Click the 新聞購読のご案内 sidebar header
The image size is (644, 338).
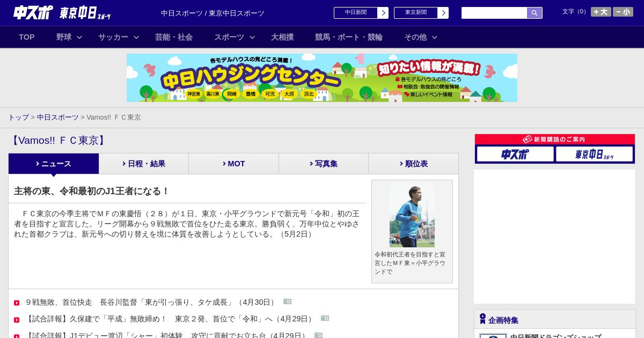coord(555,139)
